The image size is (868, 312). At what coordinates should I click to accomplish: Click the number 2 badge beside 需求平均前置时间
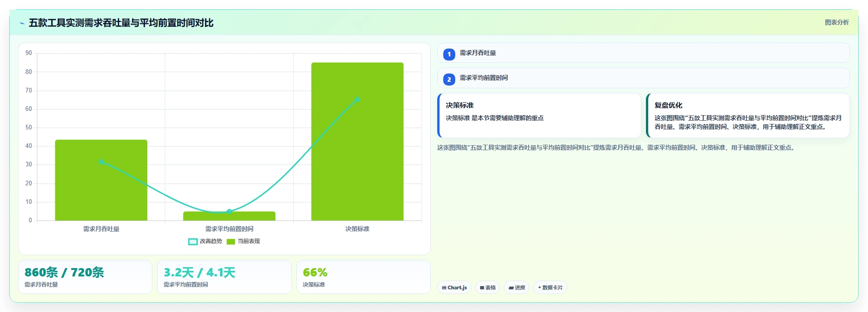click(449, 80)
